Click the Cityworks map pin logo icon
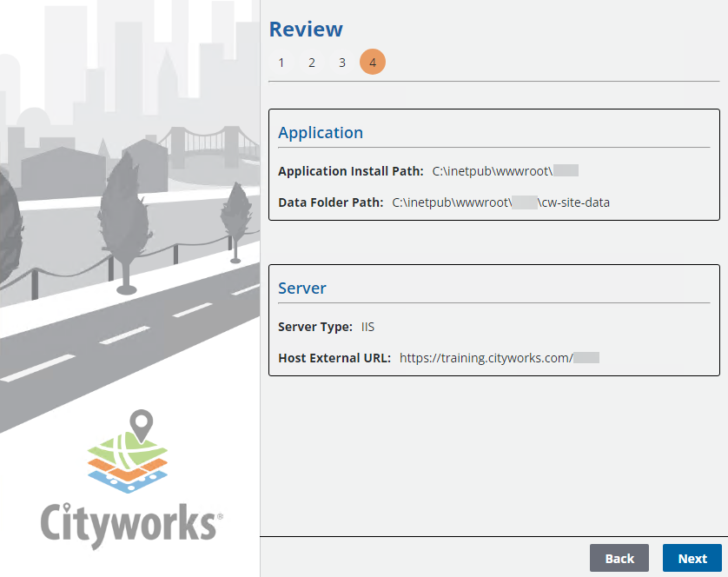 point(130,452)
